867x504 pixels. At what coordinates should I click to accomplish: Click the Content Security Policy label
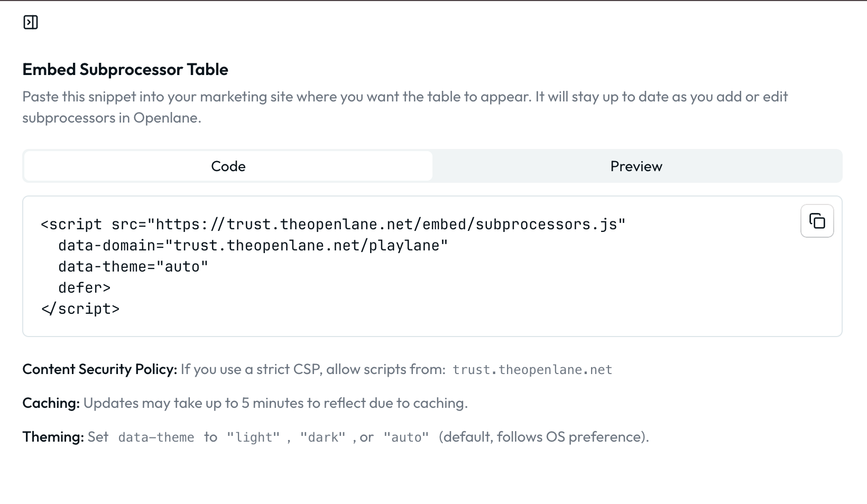tap(100, 369)
